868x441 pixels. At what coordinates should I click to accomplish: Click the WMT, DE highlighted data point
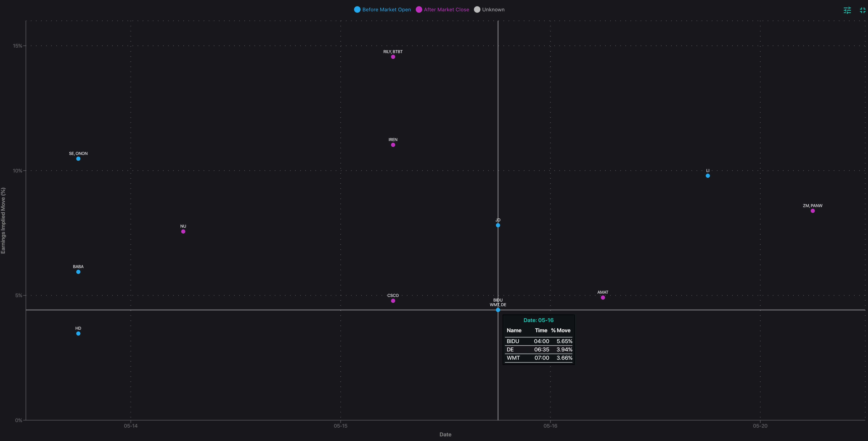pos(498,310)
